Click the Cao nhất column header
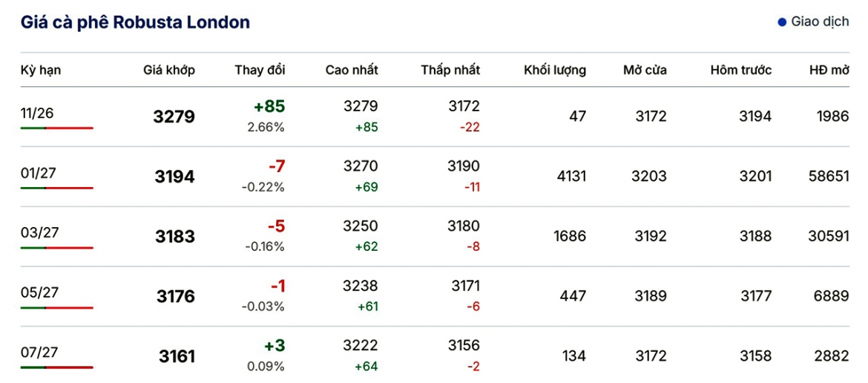 point(352,71)
